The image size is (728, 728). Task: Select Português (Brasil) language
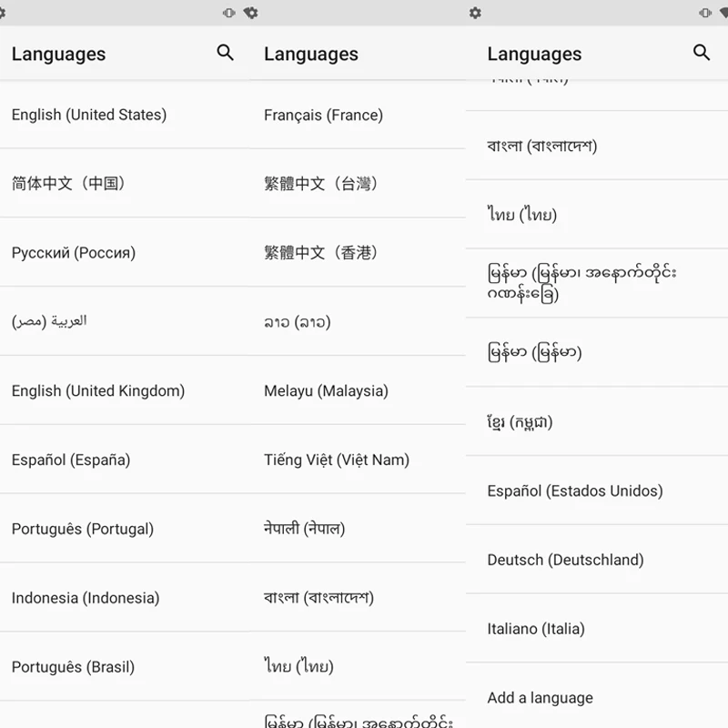[126, 667]
